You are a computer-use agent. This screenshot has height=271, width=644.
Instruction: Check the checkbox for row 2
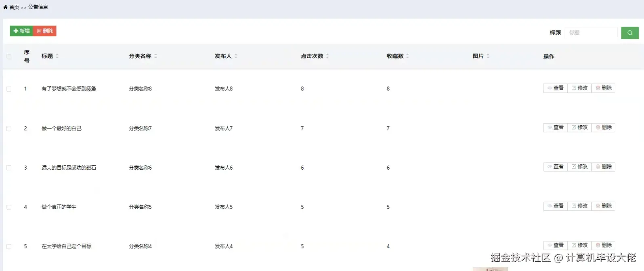9,128
